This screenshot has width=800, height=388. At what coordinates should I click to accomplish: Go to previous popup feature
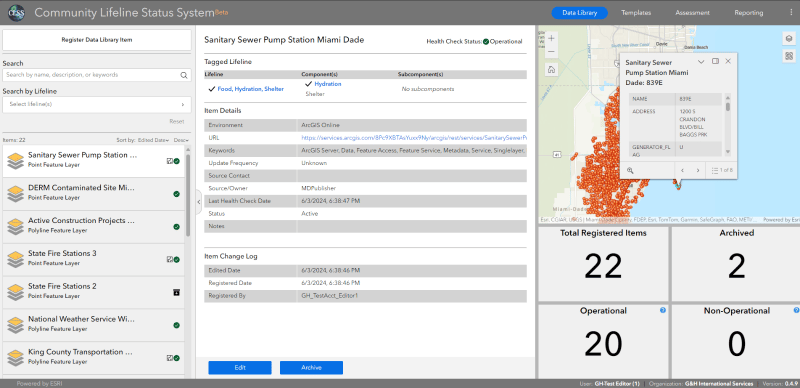(682, 171)
